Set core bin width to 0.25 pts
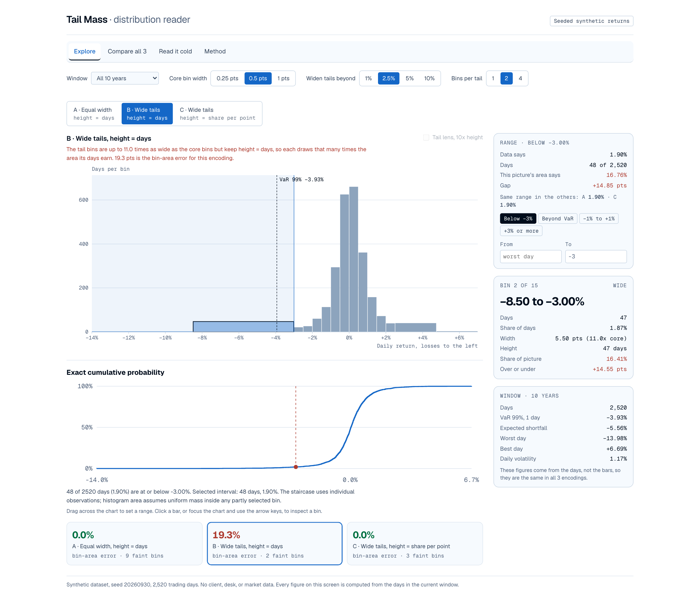Viewport: 700px width, 606px height. click(x=228, y=79)
